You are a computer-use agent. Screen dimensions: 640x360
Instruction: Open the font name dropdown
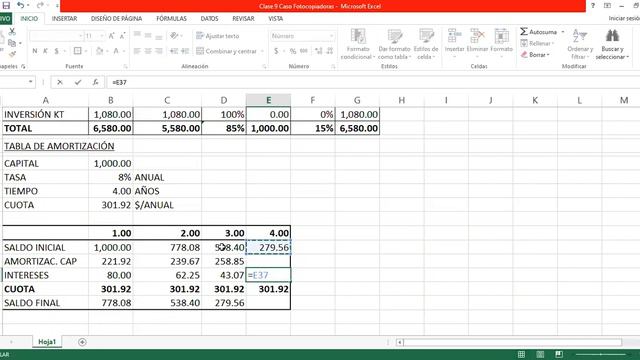(80, 36)
